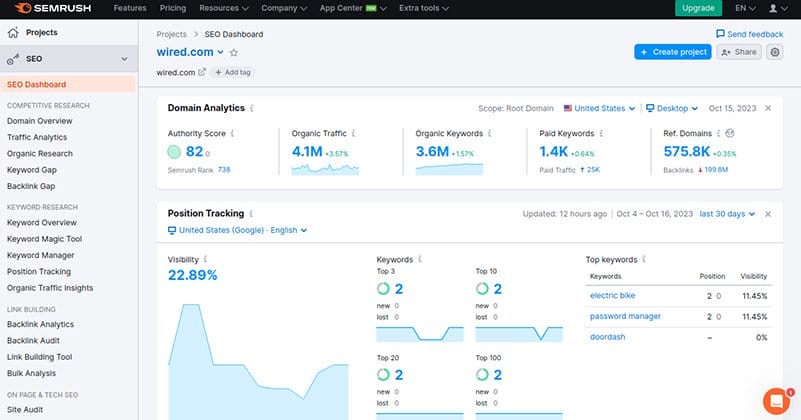The width and height of the screenshot is (801, 420).
Task: Open Features in top navigation
Action: (x=130, y=8)
